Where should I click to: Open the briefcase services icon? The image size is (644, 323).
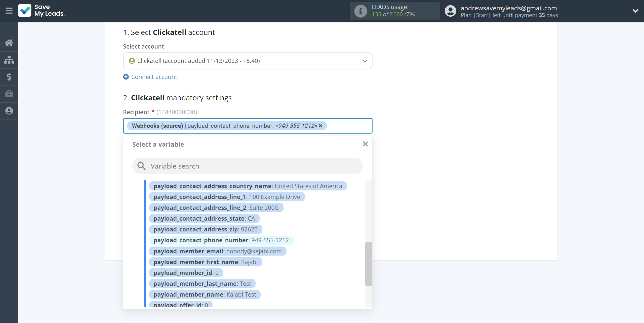pos(9,94)
